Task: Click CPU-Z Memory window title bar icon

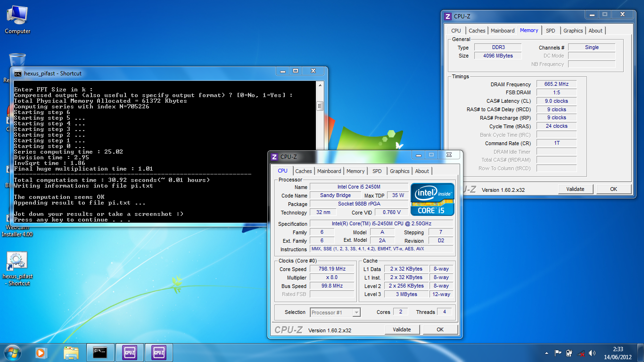Action: (448, 16)
